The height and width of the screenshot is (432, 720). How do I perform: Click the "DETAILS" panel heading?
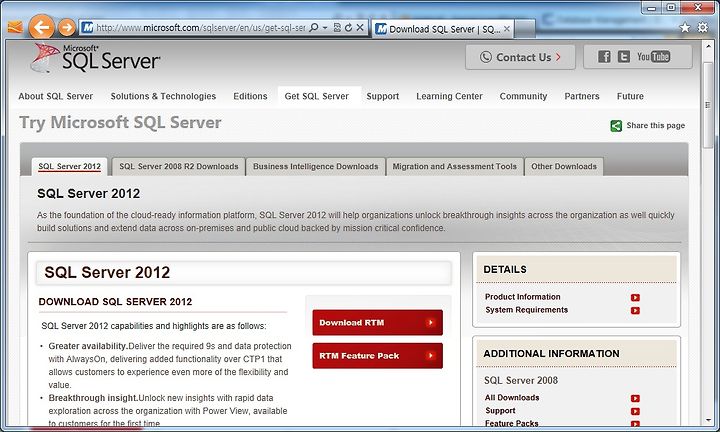[505, 269]
